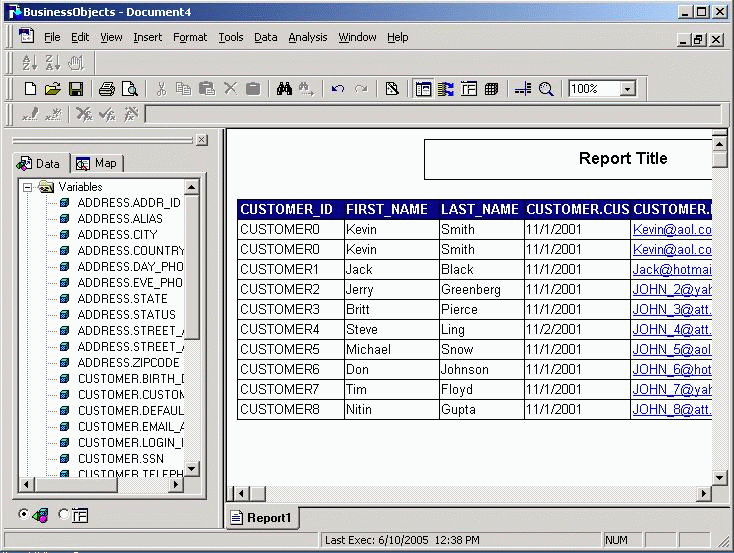Create a new document

[30, 88]
